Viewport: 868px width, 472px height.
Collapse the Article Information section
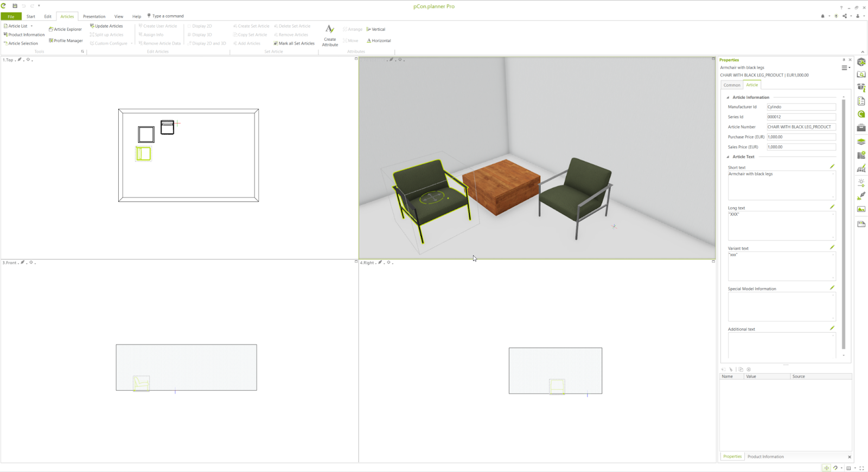click(728, 98)
